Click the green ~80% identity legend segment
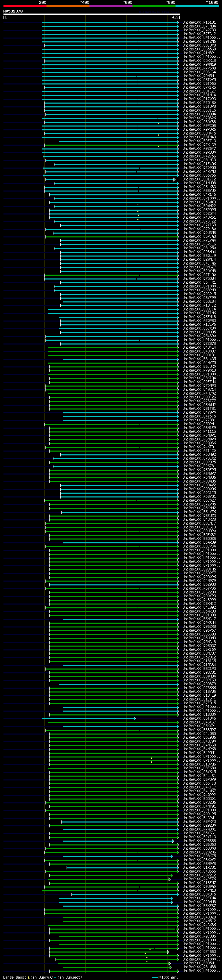The height and width of the screenshot is (980, 222). [x=154, y=6]
